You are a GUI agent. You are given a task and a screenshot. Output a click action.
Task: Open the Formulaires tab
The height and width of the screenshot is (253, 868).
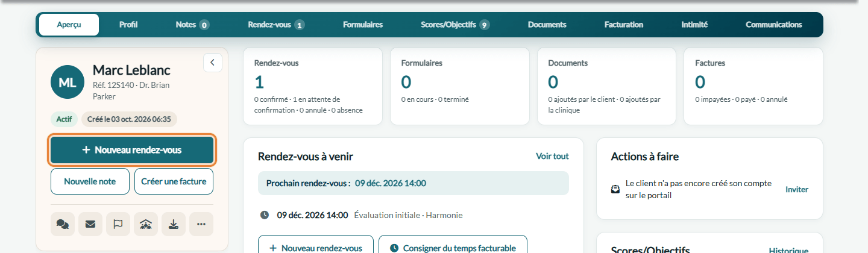coord(363,25)
